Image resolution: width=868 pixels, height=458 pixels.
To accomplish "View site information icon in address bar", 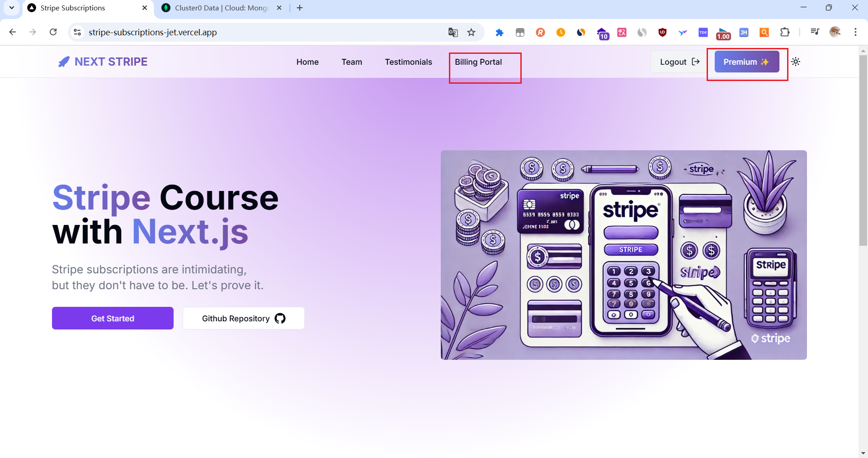I will (77, 32).
